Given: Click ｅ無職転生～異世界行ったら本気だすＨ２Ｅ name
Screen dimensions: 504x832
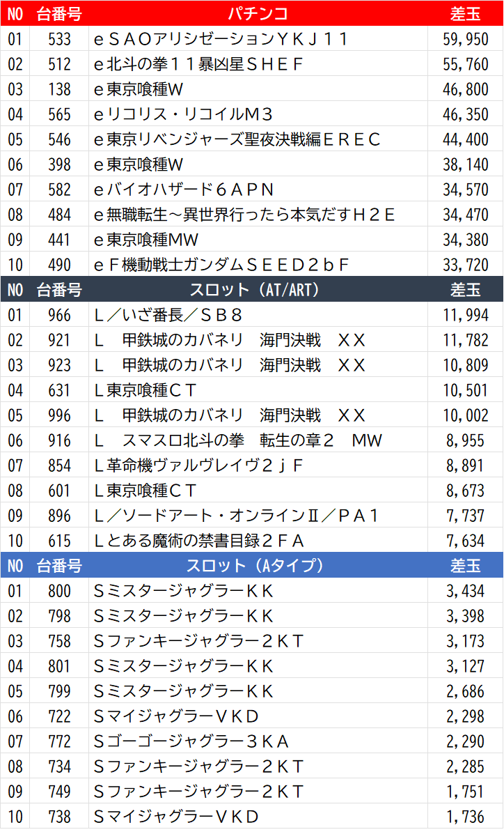Looking at the screenshot, I should tap(244, 215).
